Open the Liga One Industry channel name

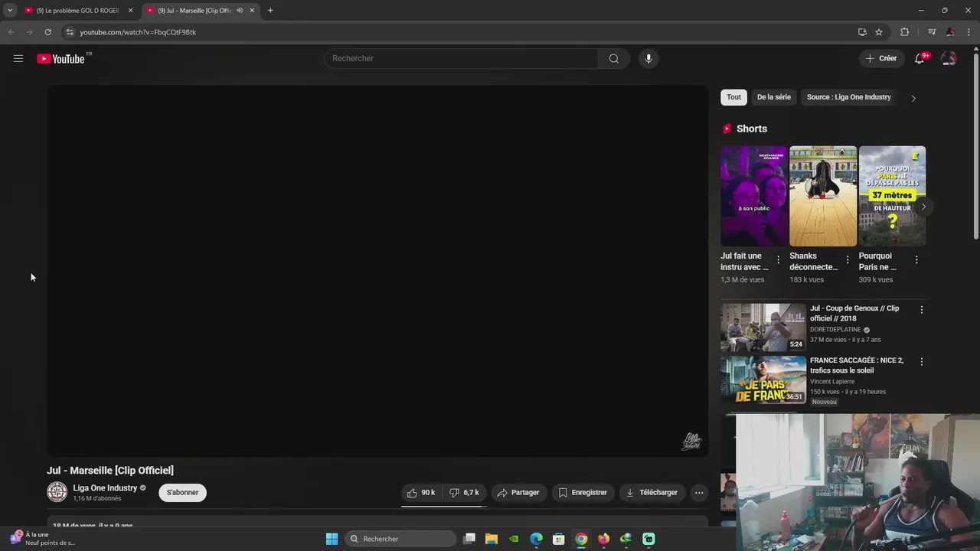click(105, 487)
